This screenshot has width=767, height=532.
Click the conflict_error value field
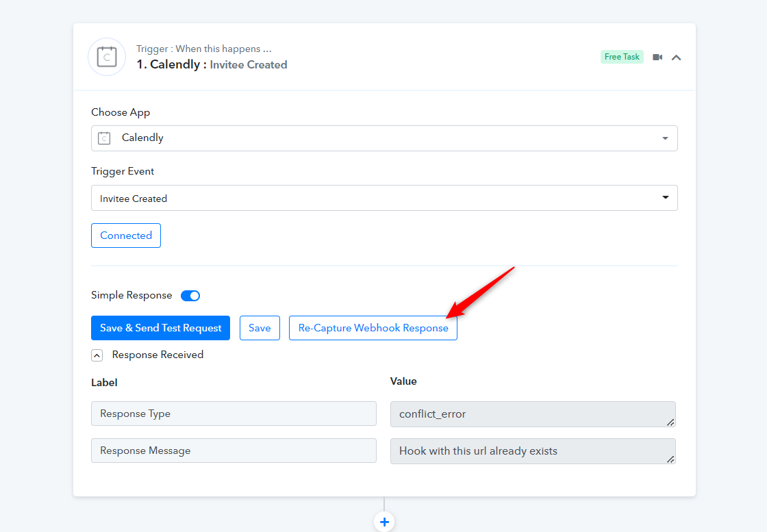tap(533, 414)
